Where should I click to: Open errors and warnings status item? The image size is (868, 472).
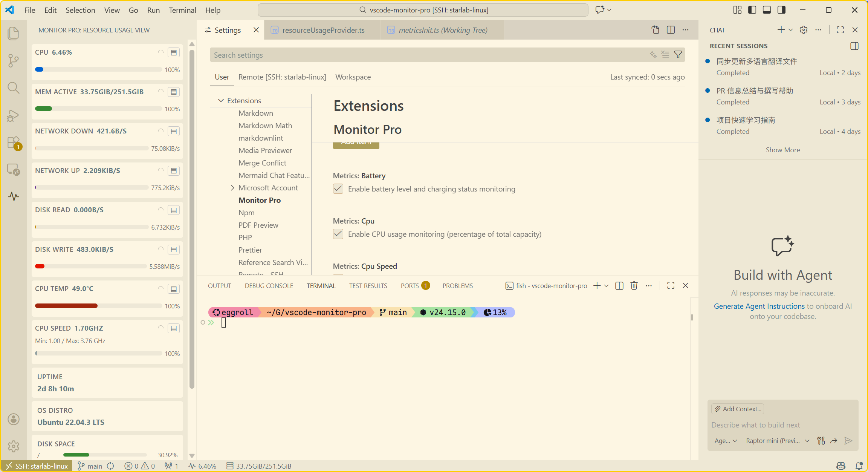(139, 466)
